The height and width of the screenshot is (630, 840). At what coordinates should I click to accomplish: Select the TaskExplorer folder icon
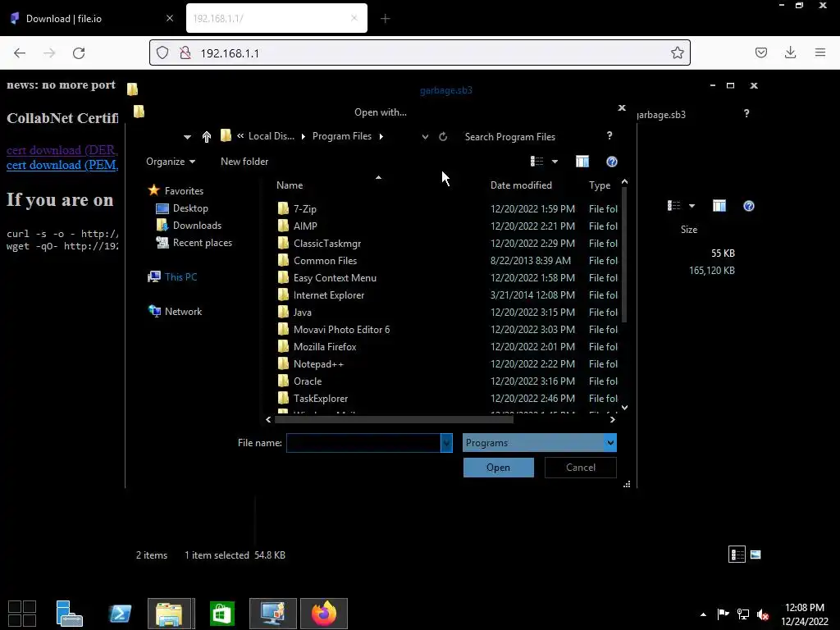click(283, 398)
